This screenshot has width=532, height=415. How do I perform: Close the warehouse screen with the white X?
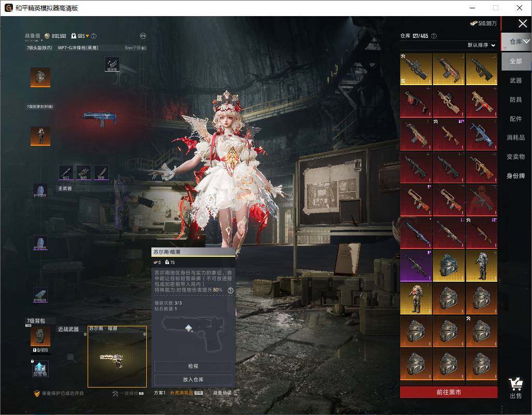523,23
